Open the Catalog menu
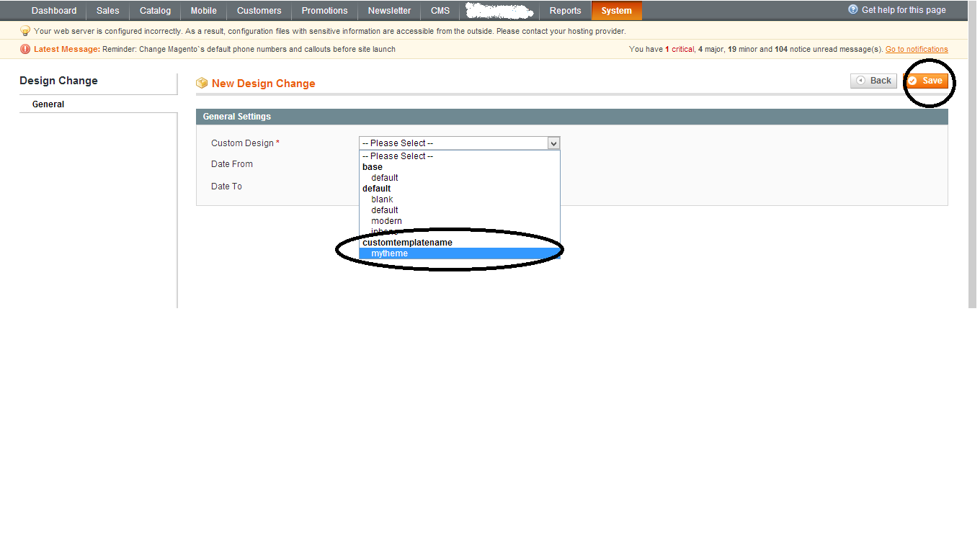 [x=155, y=11]
